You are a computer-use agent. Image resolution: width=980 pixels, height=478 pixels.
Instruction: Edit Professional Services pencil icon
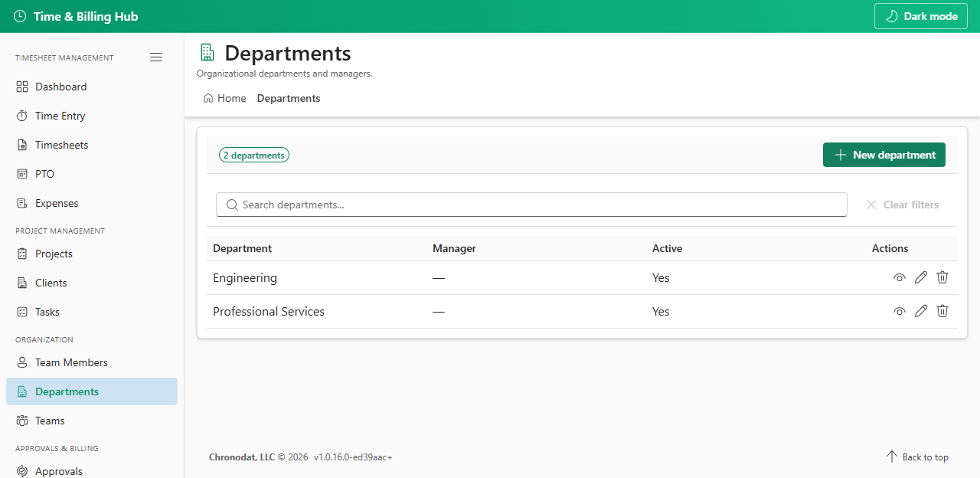pos(921,311)
